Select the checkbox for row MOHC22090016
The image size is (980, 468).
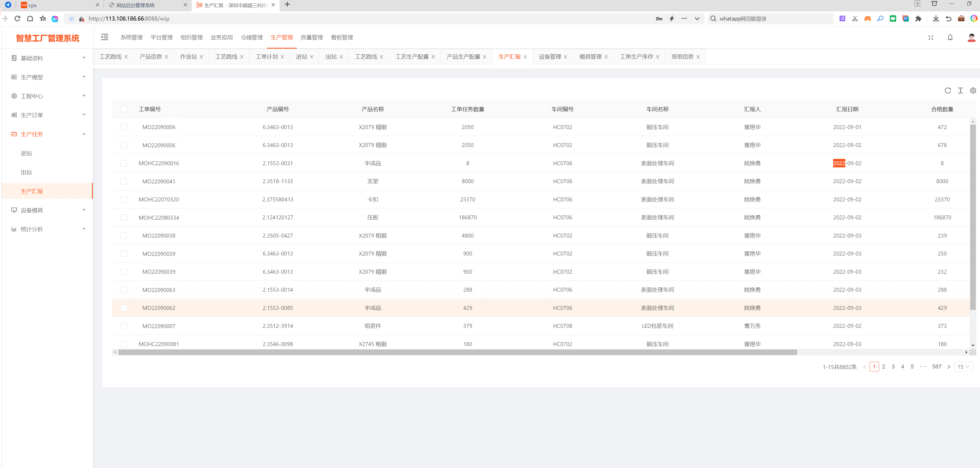(x=124, y=163)
